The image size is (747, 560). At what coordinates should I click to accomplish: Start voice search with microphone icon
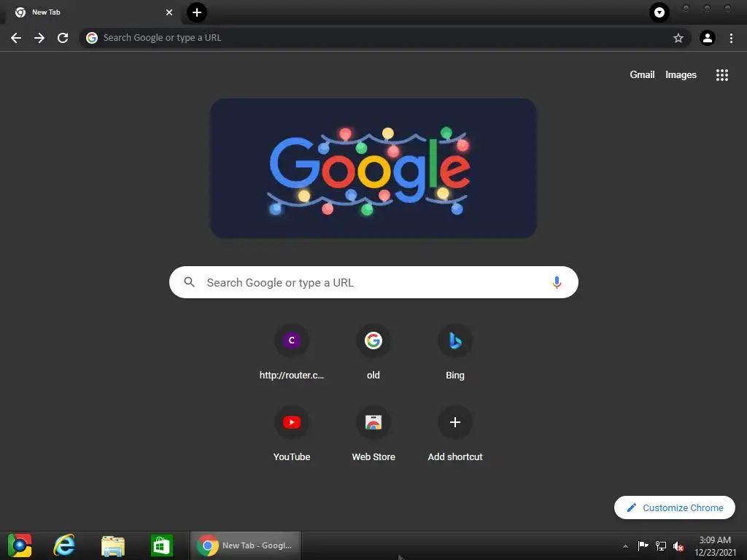(x=556, y=282)
